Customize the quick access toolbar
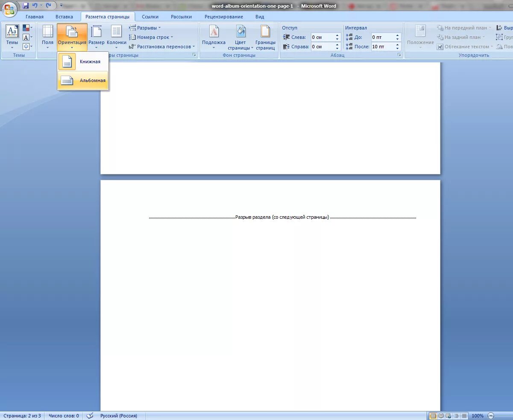The height and width of the screenshot is (420, 513). (x=62, y=6)
